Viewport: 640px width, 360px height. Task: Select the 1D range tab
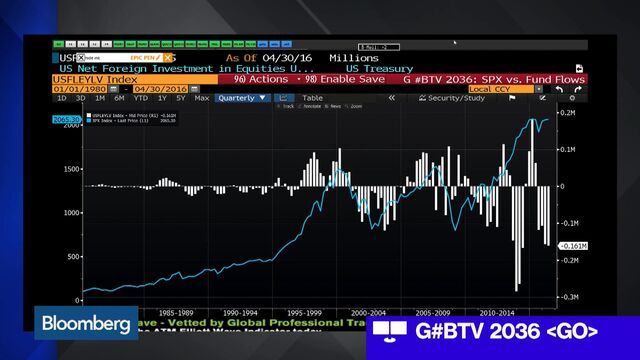coord(62,98)
